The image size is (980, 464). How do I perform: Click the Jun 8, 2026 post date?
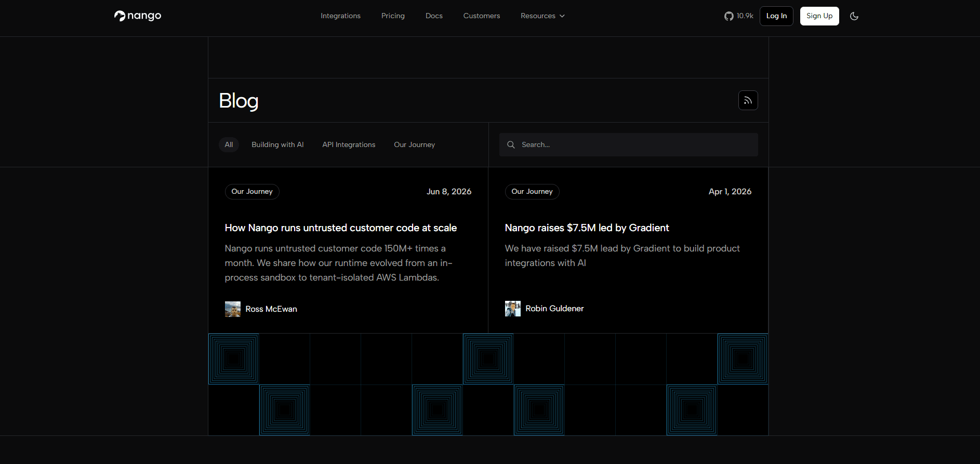449,192
